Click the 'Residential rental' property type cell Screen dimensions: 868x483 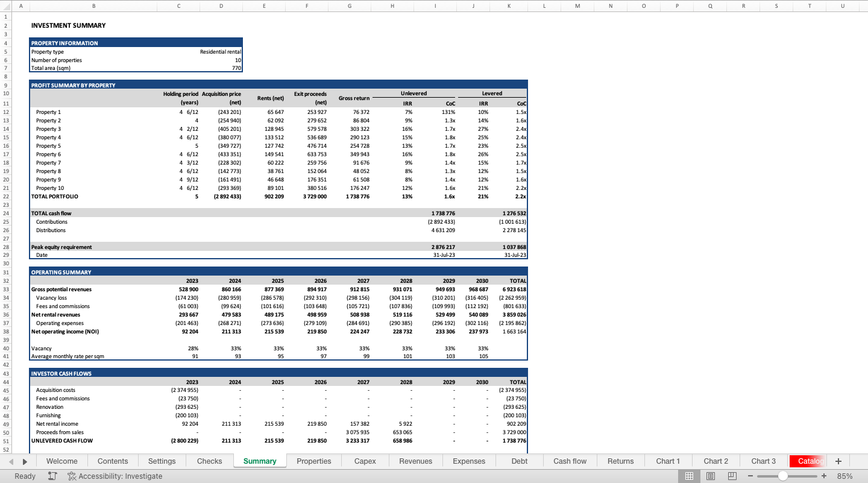coord(221,52)
